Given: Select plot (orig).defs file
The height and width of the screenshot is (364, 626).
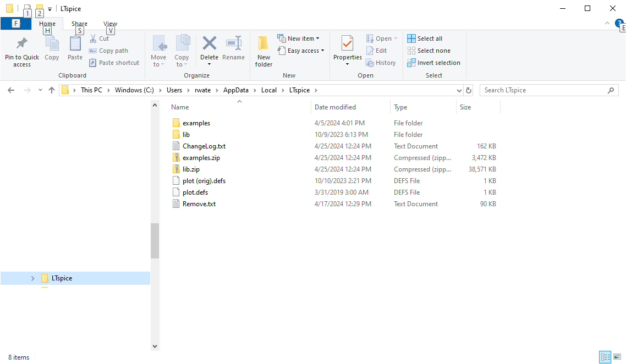Looking at the screenshot, I should coord(204,181).
